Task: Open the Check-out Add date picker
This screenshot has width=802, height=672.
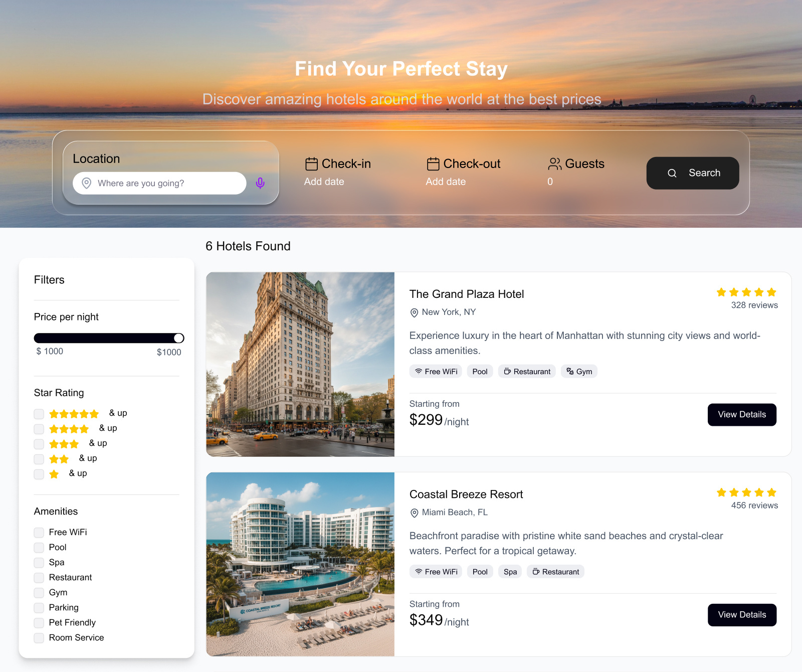Action: coord(446,182)
